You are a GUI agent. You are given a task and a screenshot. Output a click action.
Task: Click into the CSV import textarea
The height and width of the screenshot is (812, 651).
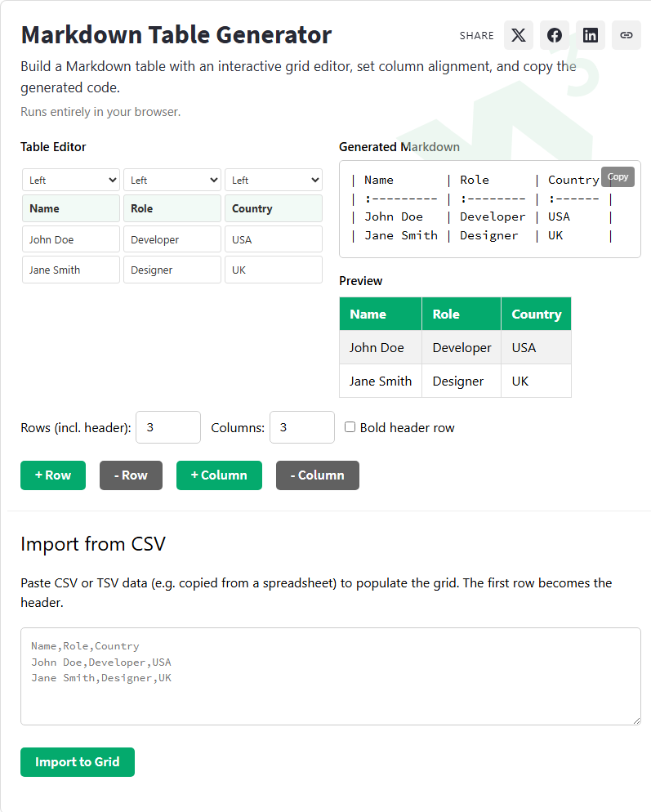[331, 676]
